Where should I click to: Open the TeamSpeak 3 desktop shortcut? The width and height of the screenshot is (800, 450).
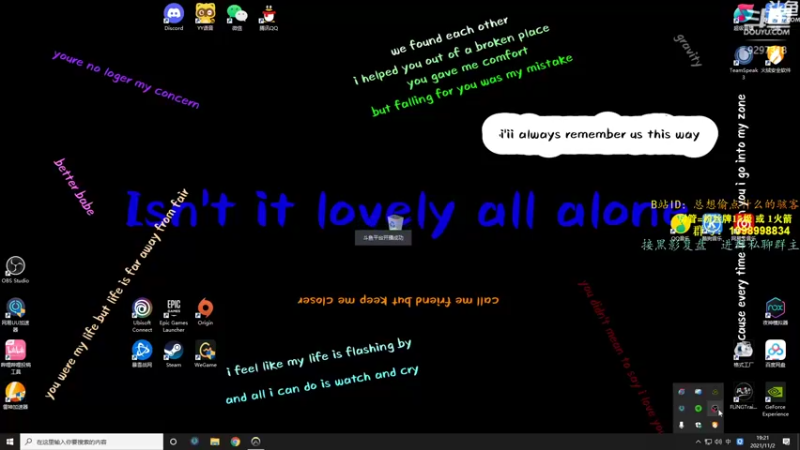click(x=743, y=62)
